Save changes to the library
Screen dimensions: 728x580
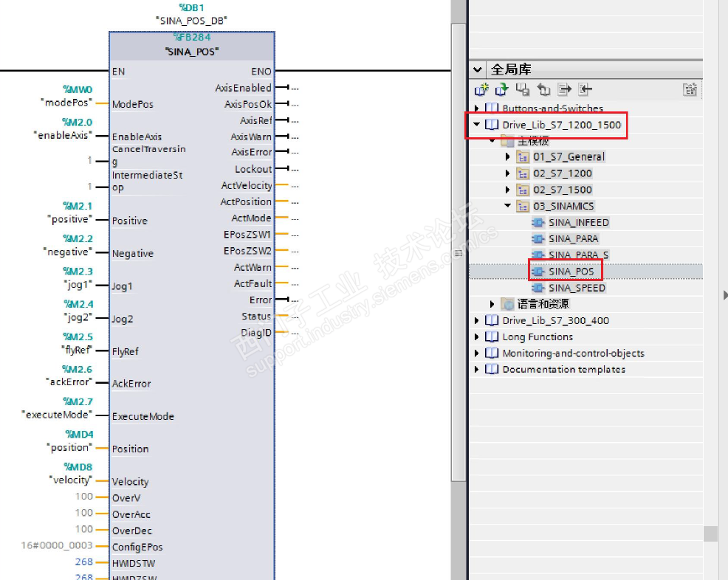(523, 89)
